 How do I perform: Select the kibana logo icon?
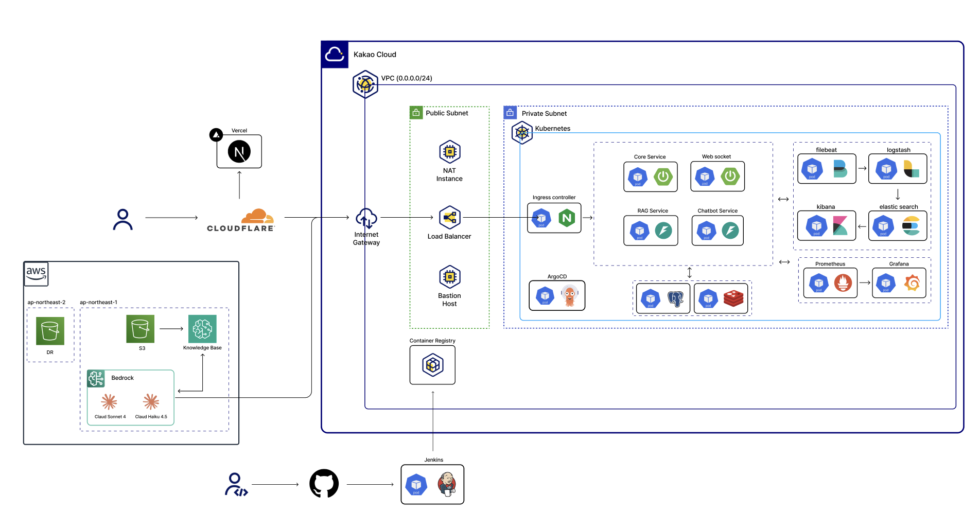(840, 226)
